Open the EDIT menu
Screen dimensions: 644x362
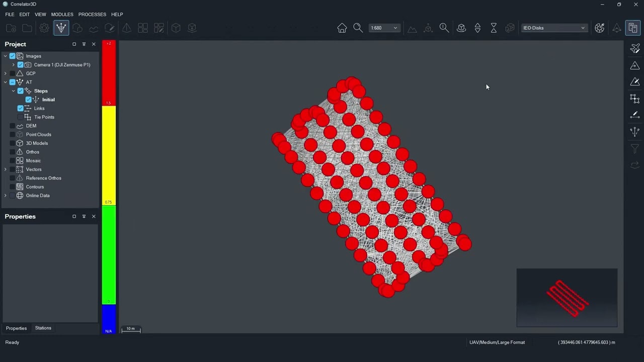point(25,15)
